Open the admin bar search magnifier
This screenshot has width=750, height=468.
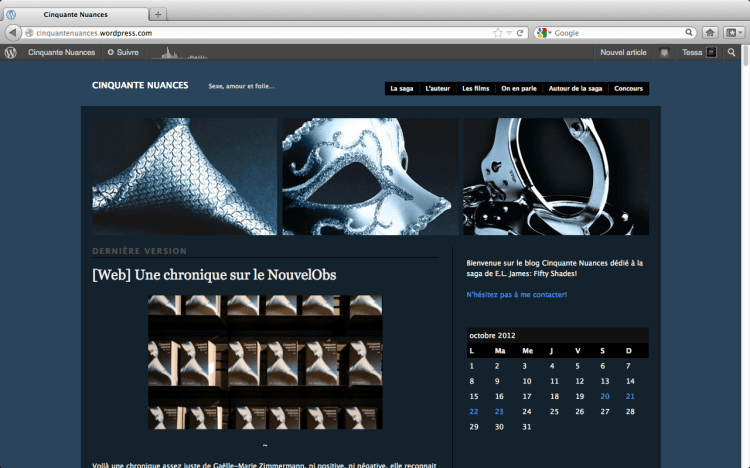(x=731, y=52)
